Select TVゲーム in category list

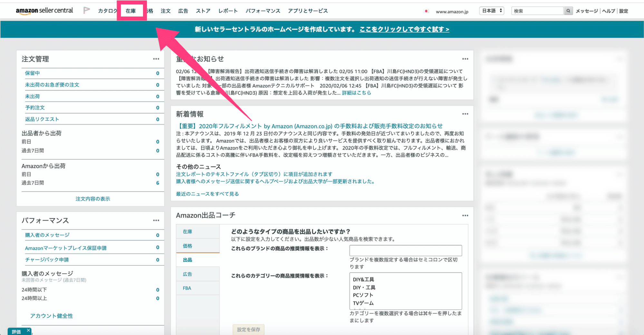(x=363, y=303)
